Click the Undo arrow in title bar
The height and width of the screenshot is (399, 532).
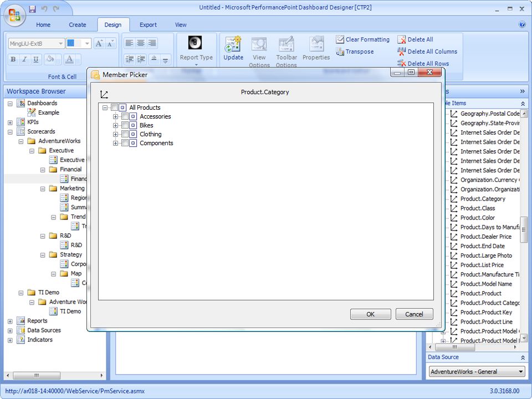point(44,9)
